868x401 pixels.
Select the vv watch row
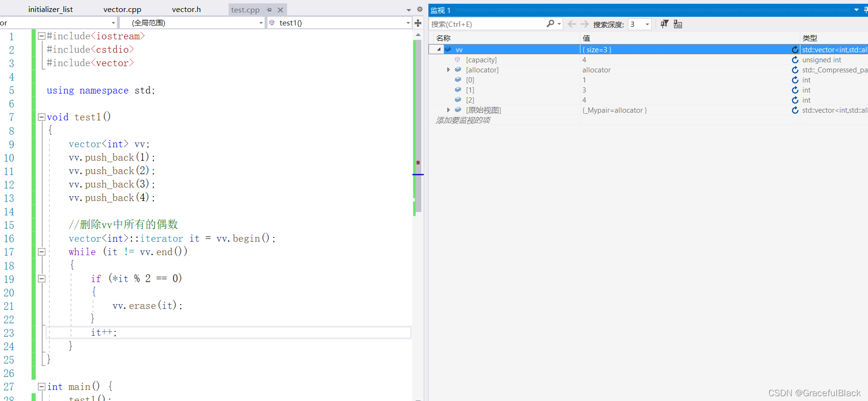(x=648, y=49)
